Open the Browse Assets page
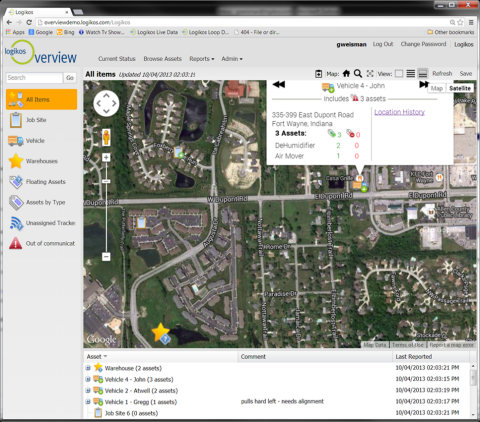480x422 pixels. (x=163, y=59)
